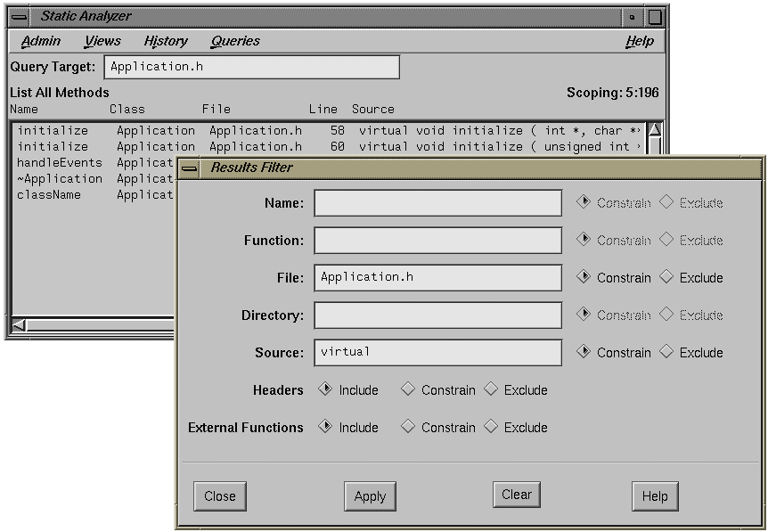Image resolution: width=768 pixels, height=532 pixels.
Task: Select the Exclude option for the File filter
Action: (x=666, y=277)
